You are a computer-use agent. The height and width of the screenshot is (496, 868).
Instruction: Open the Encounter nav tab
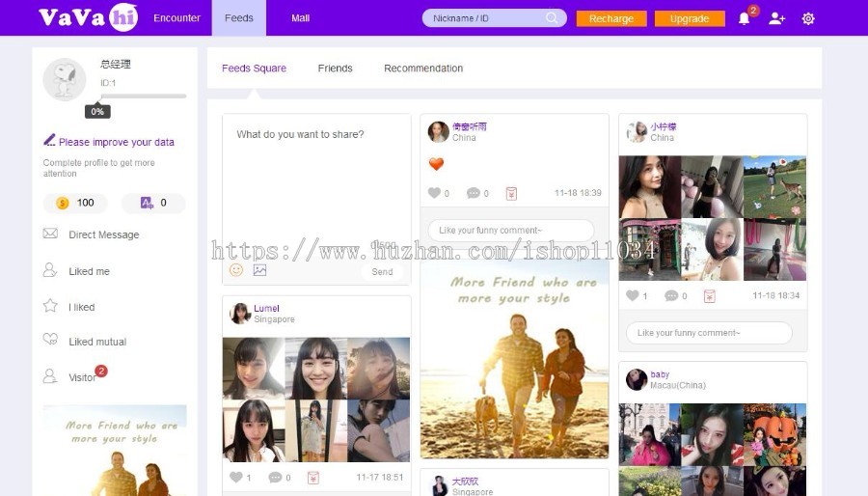pyautogui.click(x=177, y=17)
